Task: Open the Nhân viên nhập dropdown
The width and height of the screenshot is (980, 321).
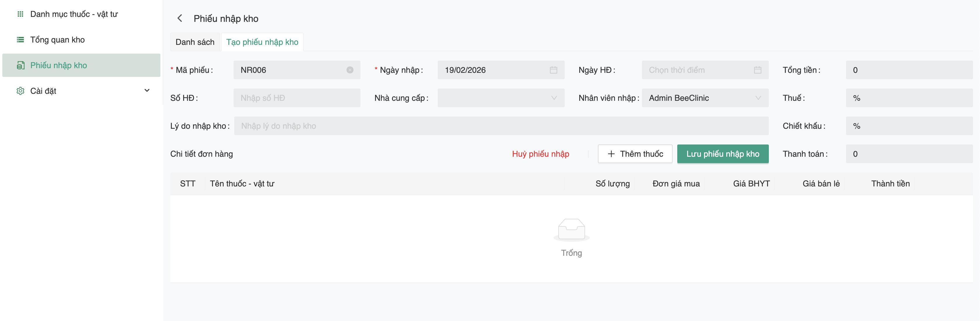Action: point(705,98)
